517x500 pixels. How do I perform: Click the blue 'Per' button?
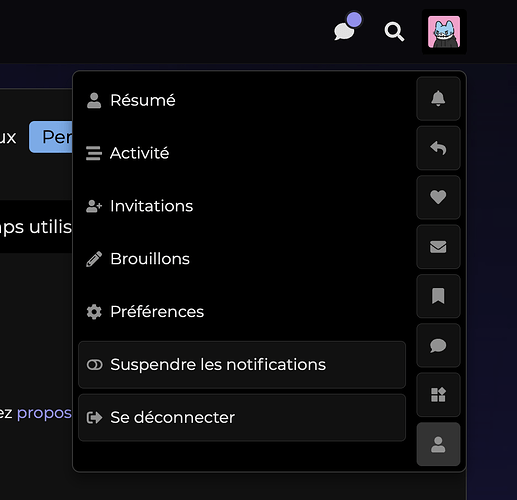click(x=51, y=137)
